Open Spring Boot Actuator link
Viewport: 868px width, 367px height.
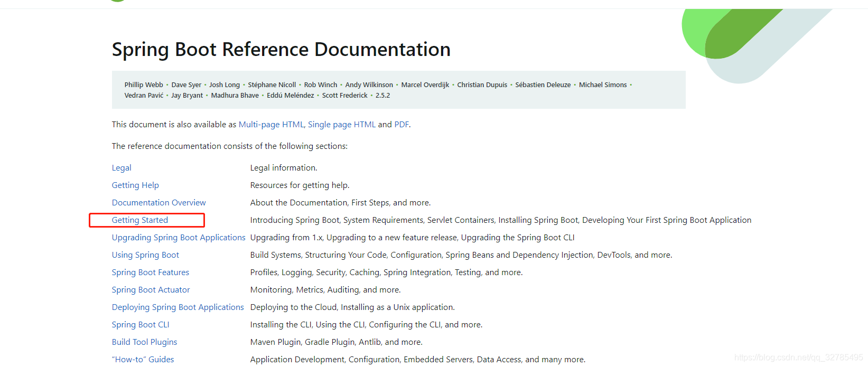pos(151,290)
